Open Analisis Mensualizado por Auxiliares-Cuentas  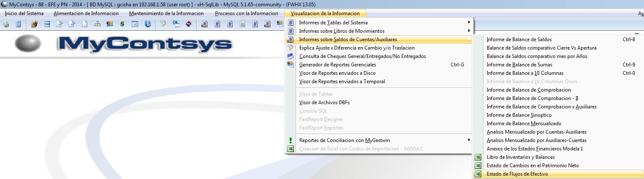coord(558,140)
